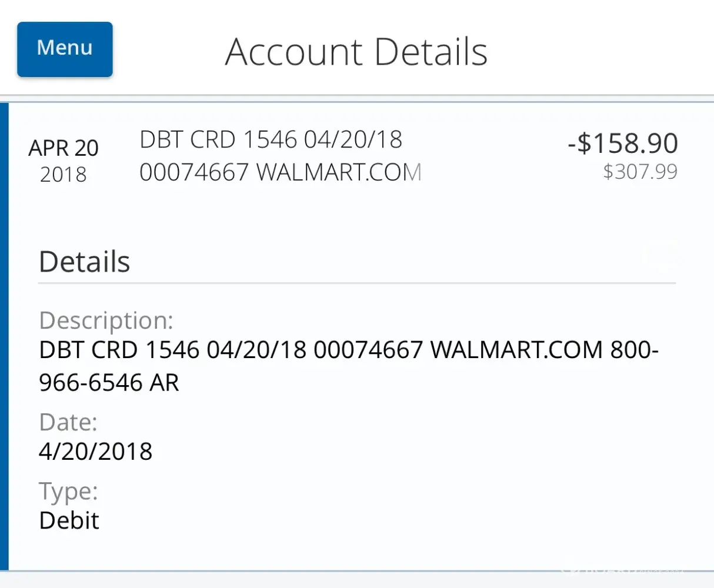
Task: Click the Description: field label
Action: [x=106, y=320]
